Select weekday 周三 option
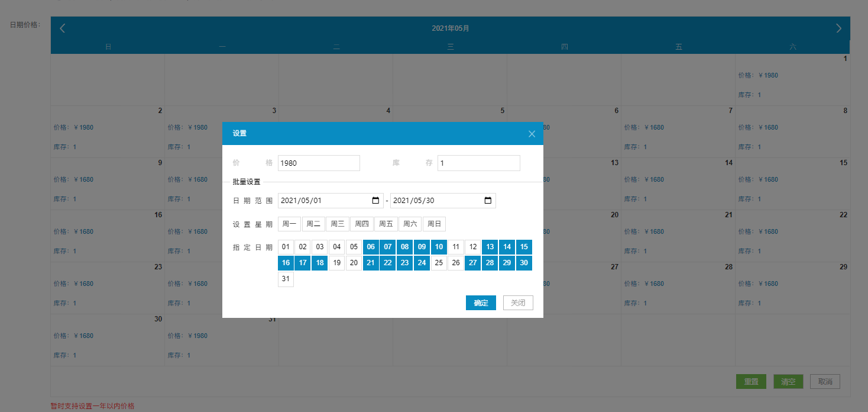This screenshot has width=868, height=412. [x=338, y=224]
